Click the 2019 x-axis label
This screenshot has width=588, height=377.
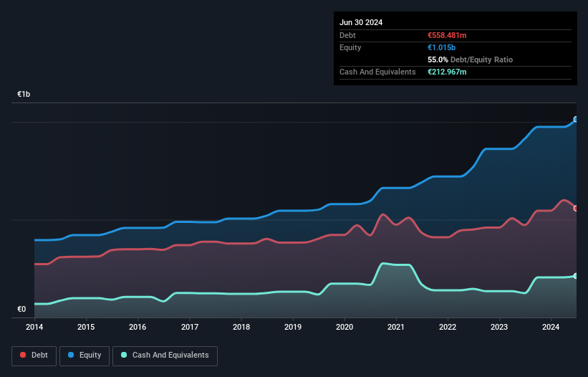[293, 327]
